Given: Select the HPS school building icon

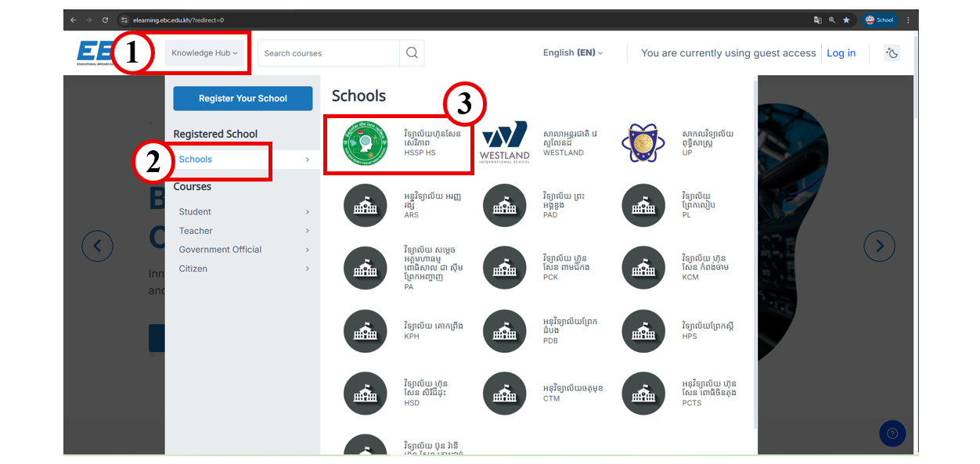Looking at the screenshot, I should click(x=643, y=331).
